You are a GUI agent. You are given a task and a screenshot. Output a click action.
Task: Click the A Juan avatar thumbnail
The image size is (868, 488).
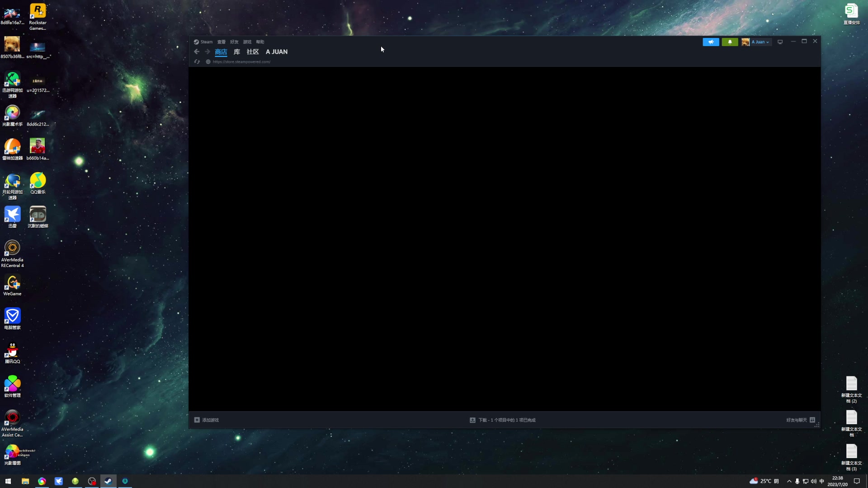point(745,42)
